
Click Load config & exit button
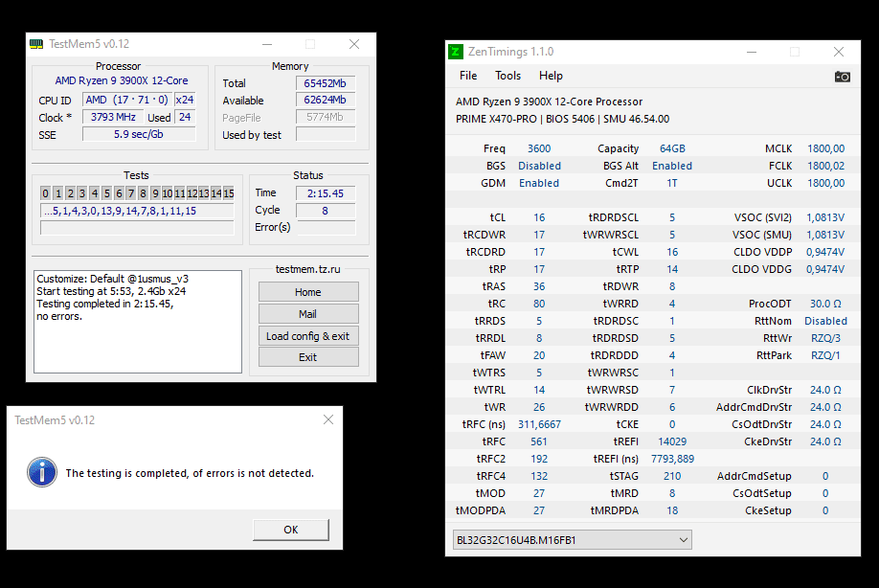tap(308, 336)
